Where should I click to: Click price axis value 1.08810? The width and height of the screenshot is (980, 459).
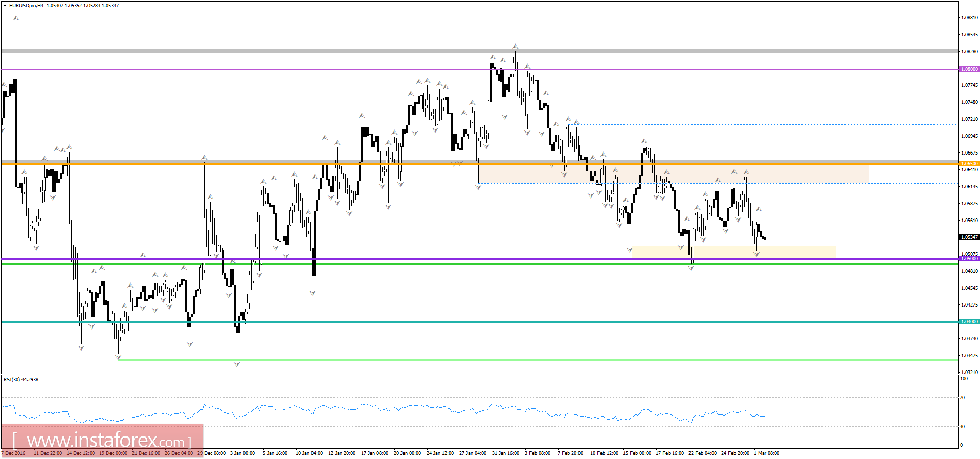[x=969, y=18]
